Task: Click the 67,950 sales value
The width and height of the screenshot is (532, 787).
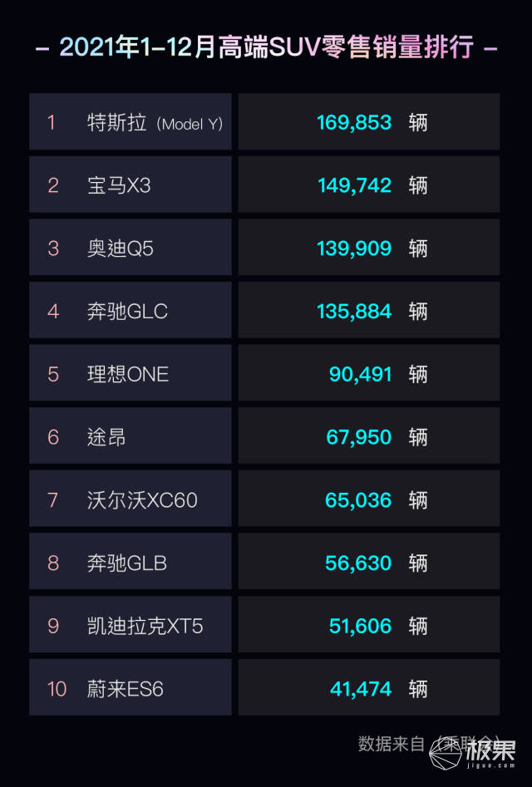Action: pyautogui.click(x=358, y=437)
